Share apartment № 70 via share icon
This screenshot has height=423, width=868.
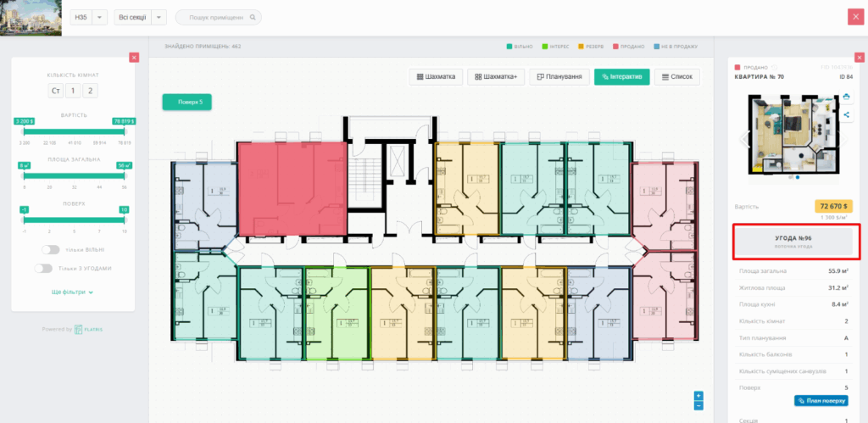click(x=846, y=115)
